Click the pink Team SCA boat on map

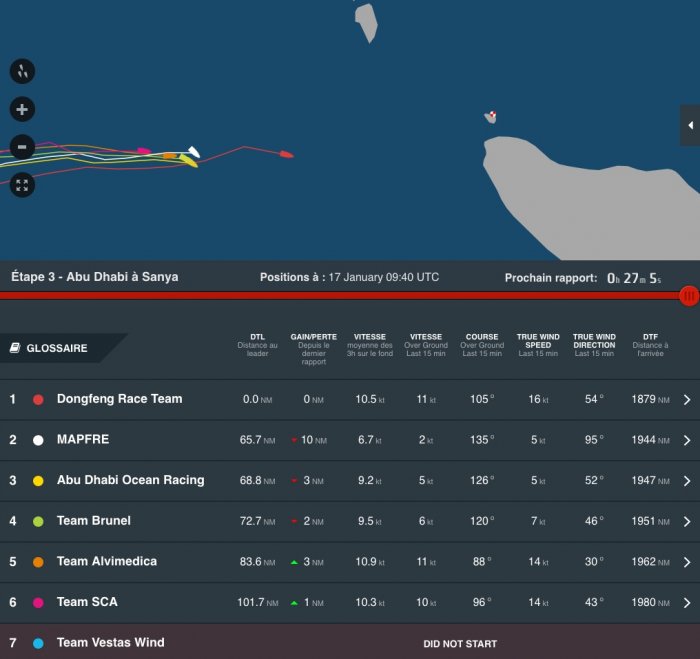(144, 151)
